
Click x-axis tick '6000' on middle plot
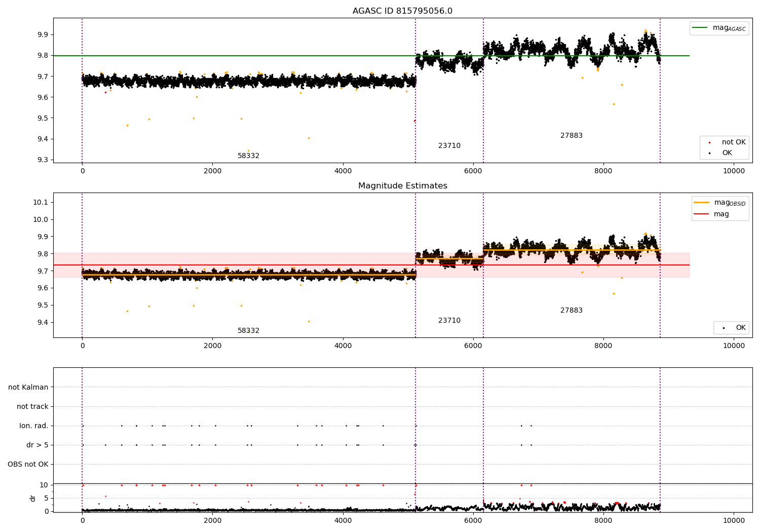click(x=473, y=346)
